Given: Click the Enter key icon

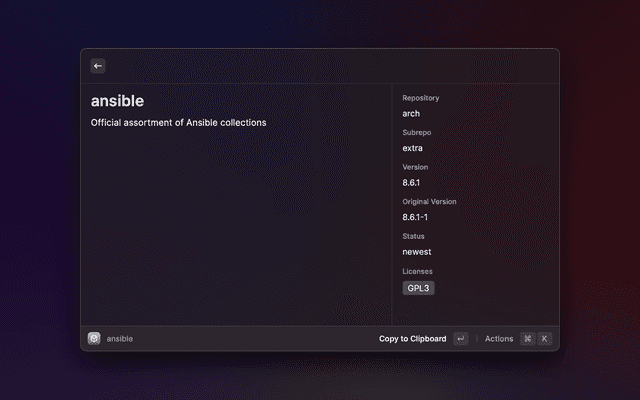Looking at the screenshot, I should 460,339.
